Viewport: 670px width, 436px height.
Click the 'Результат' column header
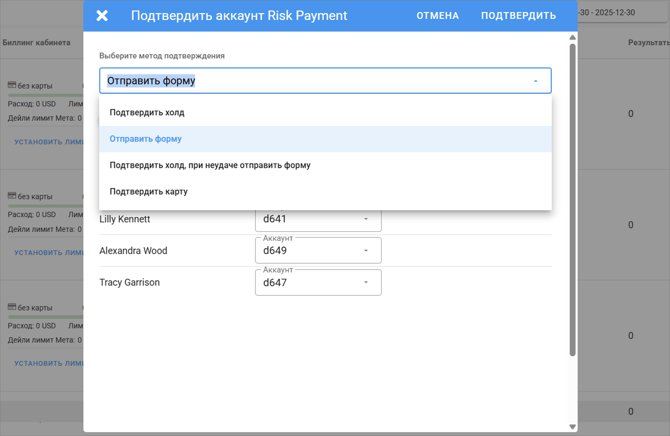[x=648, y=44]
